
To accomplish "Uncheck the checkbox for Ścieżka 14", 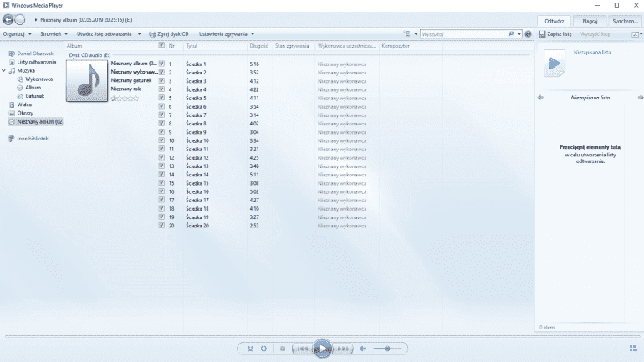I will coord(161,175).
